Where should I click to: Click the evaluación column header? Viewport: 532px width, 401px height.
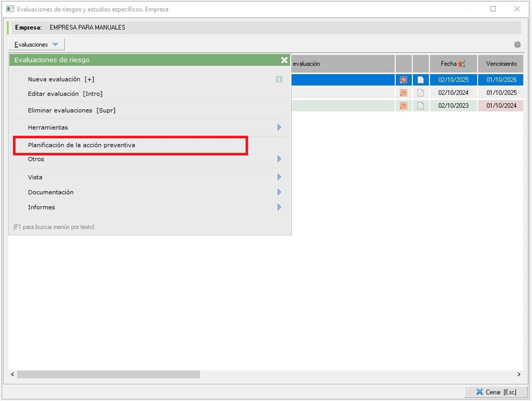tap(343, 64)
